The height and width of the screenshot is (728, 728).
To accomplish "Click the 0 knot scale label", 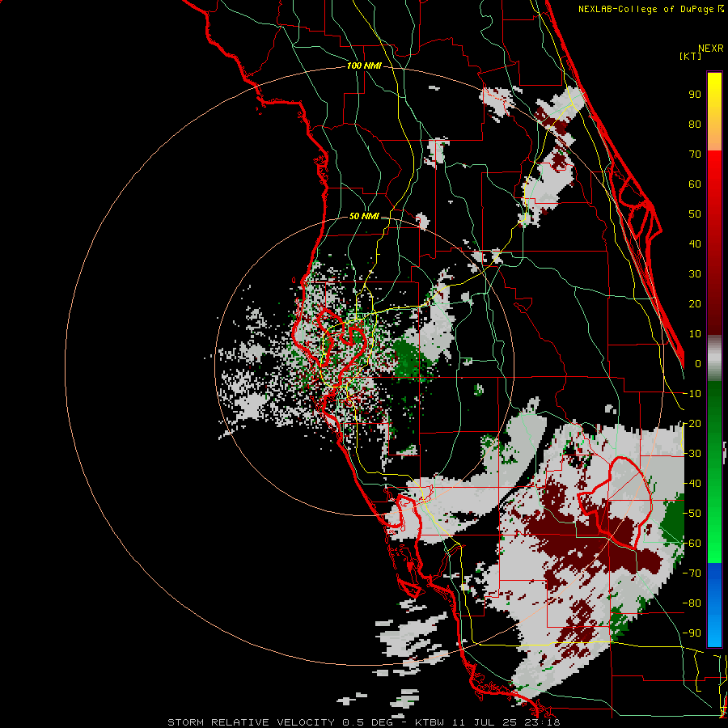I will (x=698, y=364).
